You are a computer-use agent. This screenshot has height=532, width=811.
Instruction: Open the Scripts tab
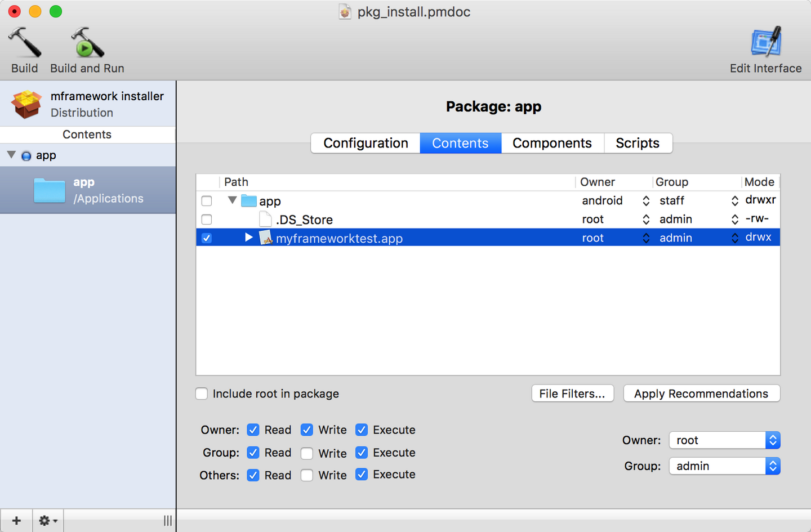pyautogui.click(x=637, y=144)
